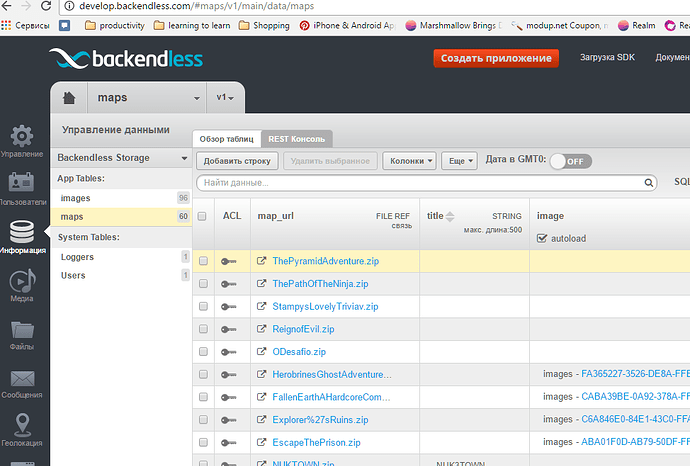Open the ThePyramidAdventure.zip file link
This screenshot has height=466, width=690.
326,261
